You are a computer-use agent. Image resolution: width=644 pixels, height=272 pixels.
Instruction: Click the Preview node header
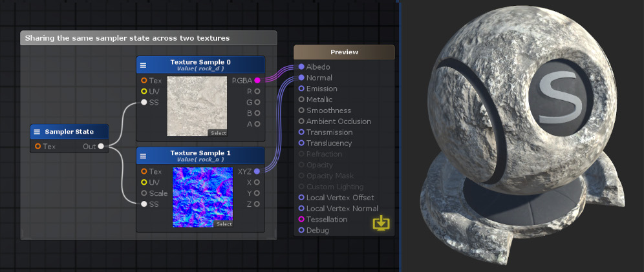click(x=344, y=52)
